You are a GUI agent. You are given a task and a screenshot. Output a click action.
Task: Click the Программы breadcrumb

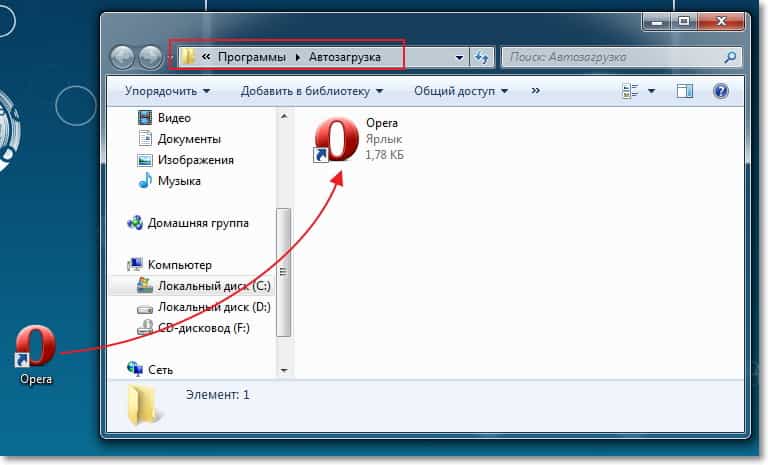(x=251, y=57)
